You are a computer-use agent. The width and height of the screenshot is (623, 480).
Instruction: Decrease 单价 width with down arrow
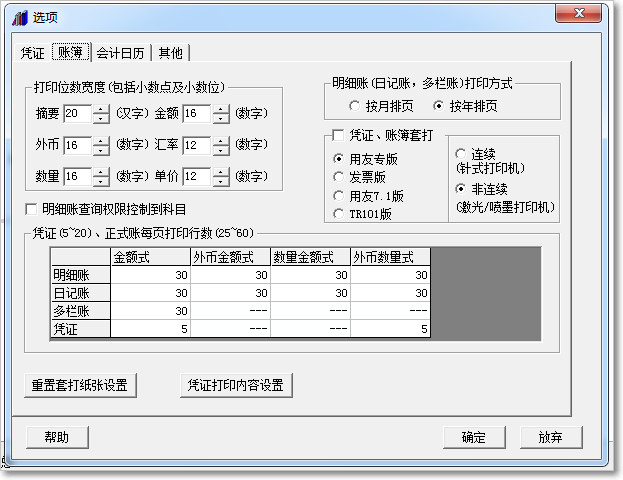coord(221,182)
